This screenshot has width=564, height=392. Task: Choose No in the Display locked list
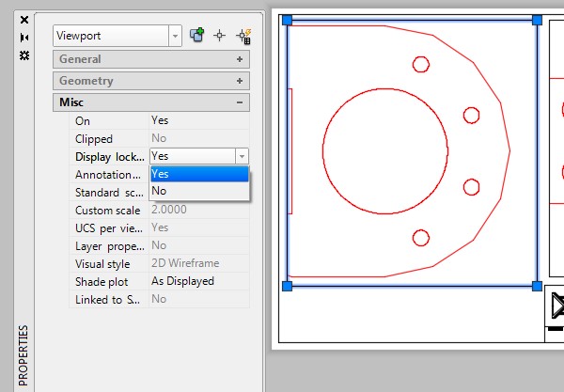(198, 191)
